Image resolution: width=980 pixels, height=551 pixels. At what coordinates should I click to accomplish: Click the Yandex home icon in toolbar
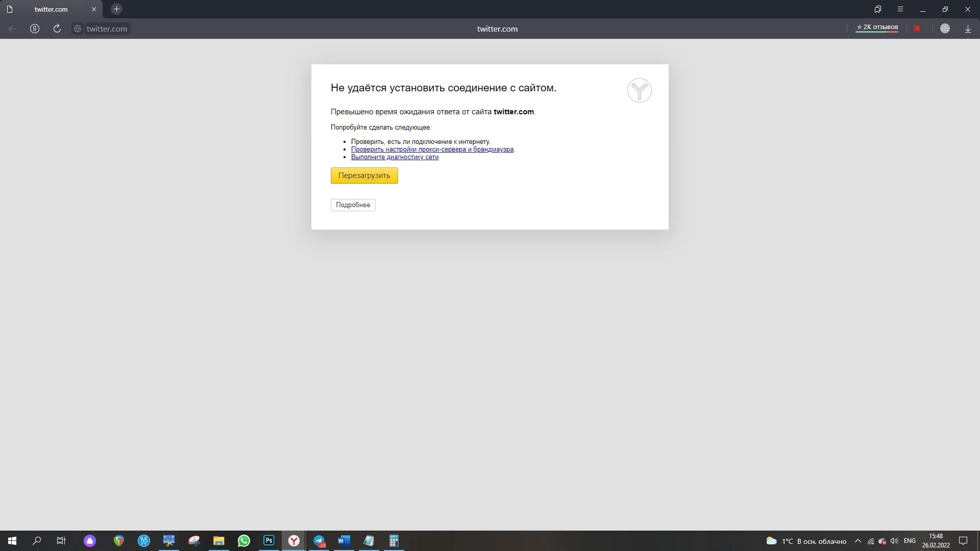[35, 29]
